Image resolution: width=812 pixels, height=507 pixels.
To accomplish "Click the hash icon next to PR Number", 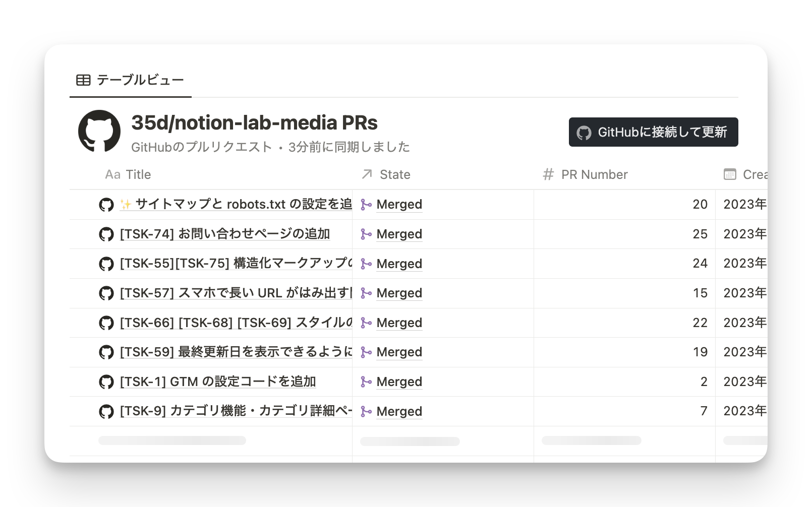I will [x=548, y=174].
